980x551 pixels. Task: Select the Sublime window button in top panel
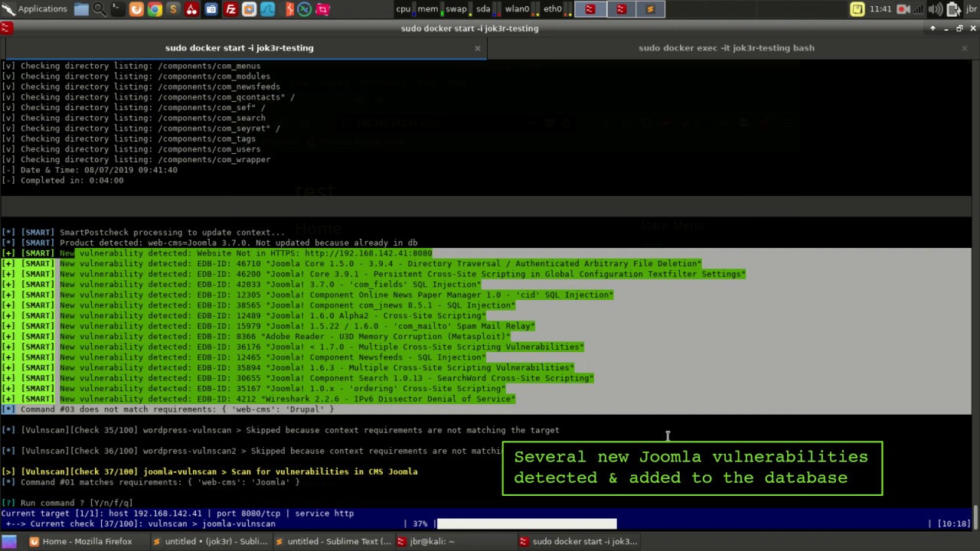coord(650,9)
